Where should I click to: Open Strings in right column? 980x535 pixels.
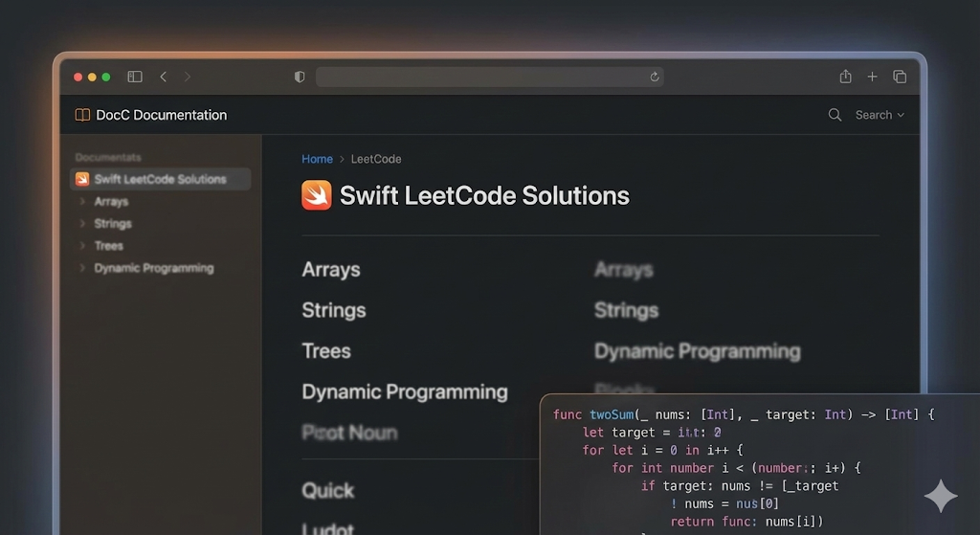tap(626, 310)
